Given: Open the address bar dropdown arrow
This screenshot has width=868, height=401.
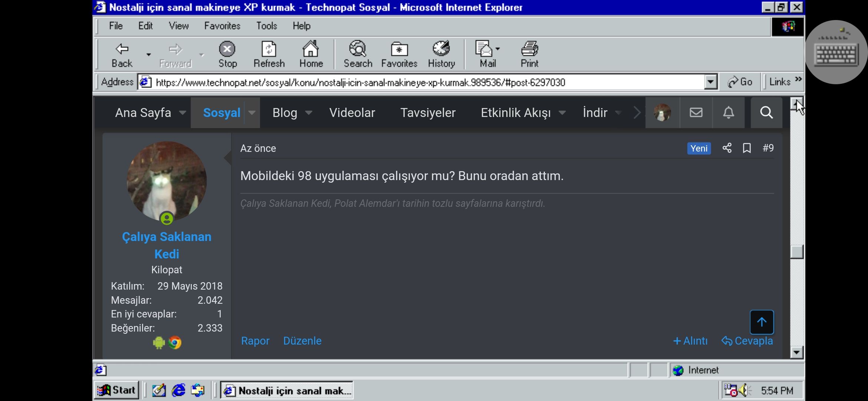Looking at the screenshot, I should coord(710,82).
